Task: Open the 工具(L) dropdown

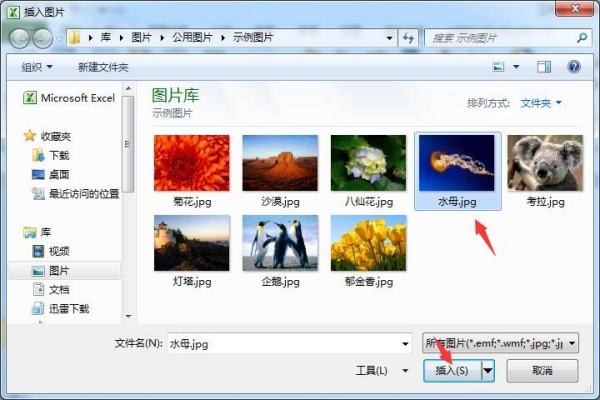Action: coord(382,371)
